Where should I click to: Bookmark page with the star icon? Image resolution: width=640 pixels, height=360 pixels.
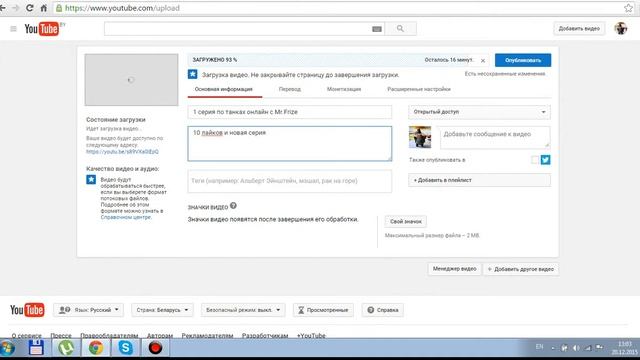629,8
